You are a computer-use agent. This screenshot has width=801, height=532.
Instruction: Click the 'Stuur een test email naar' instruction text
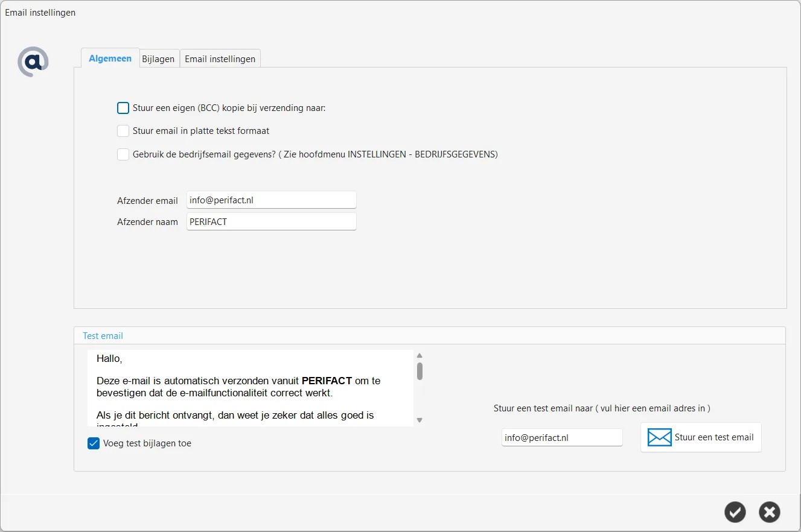(x=602, y=408)
